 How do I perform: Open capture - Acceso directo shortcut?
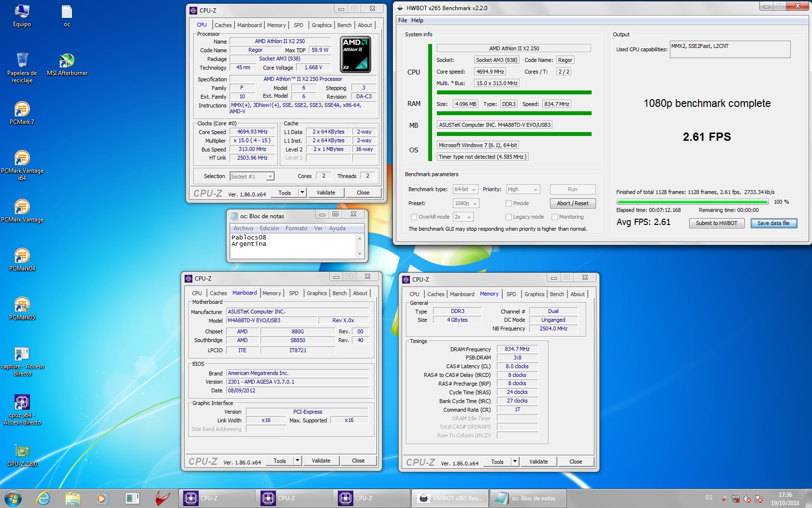22,361
